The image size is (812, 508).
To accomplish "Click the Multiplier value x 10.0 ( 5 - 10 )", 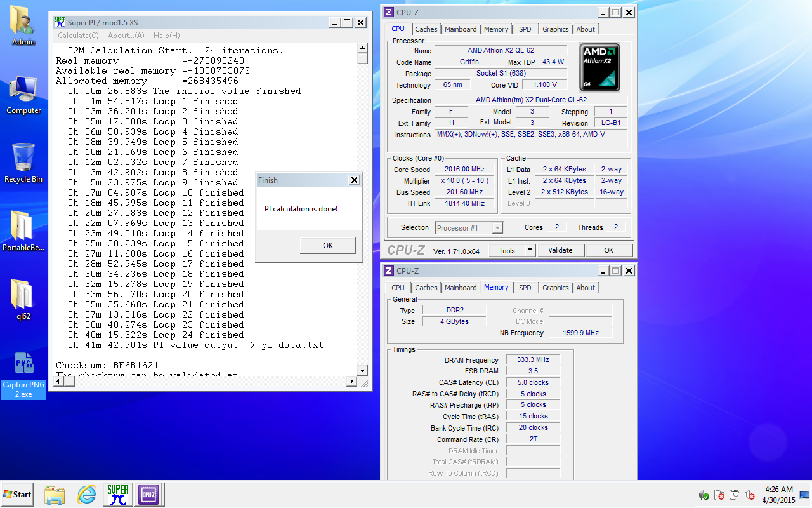I will click(465, 181).
